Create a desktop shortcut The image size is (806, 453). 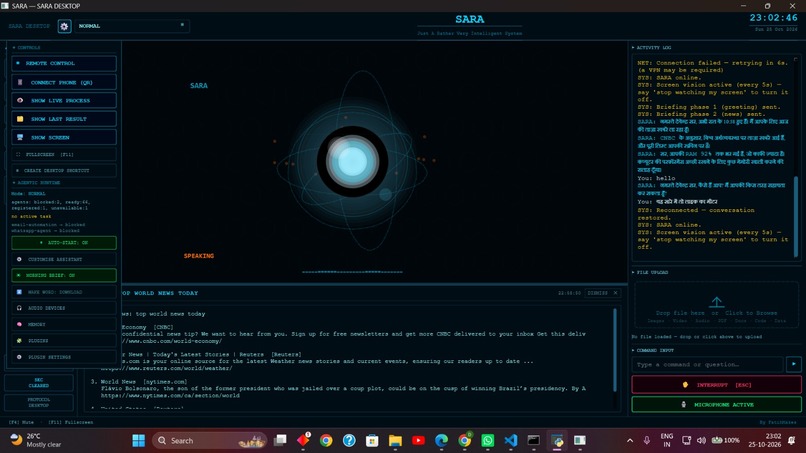pos(64,170)
